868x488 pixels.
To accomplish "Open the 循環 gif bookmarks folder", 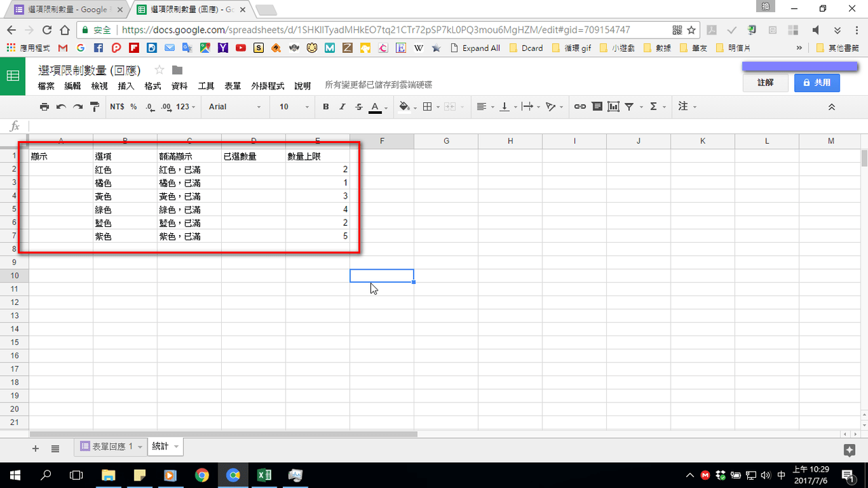I will point(572,48).
